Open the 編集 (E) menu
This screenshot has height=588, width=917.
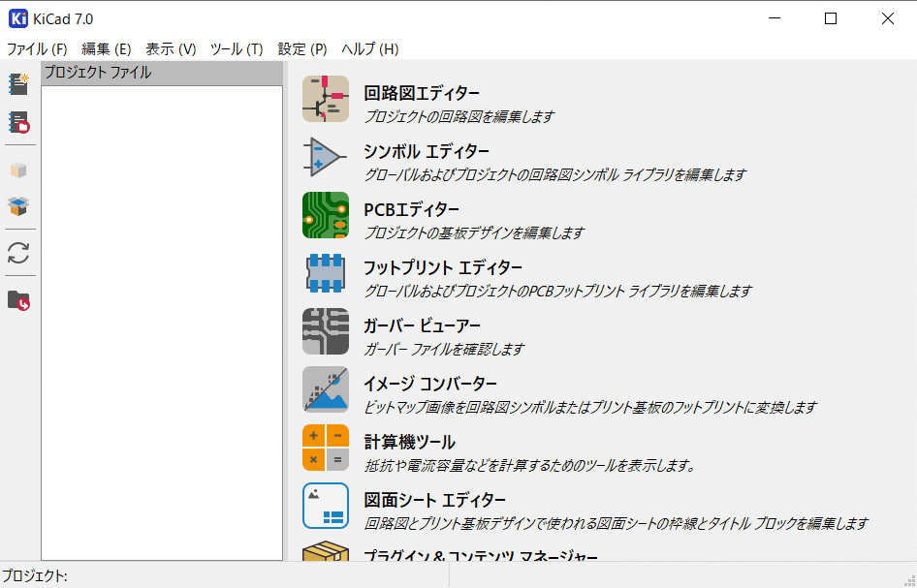(x=107, y=49)
